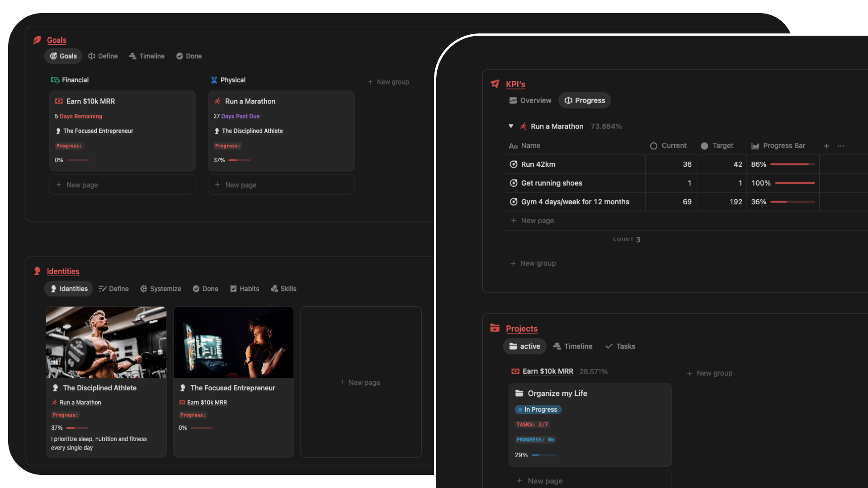Image resolution: width=868 pixels, height=488 pixels.
Task: Click the Financial group money icon
Action: (x=55, y=80)
